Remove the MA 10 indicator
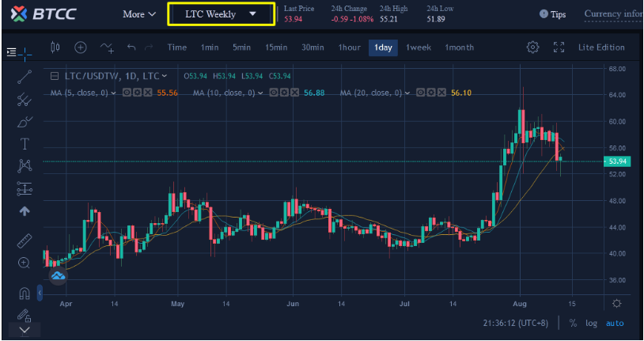This screenshot has height=341, width=644. 294,93
